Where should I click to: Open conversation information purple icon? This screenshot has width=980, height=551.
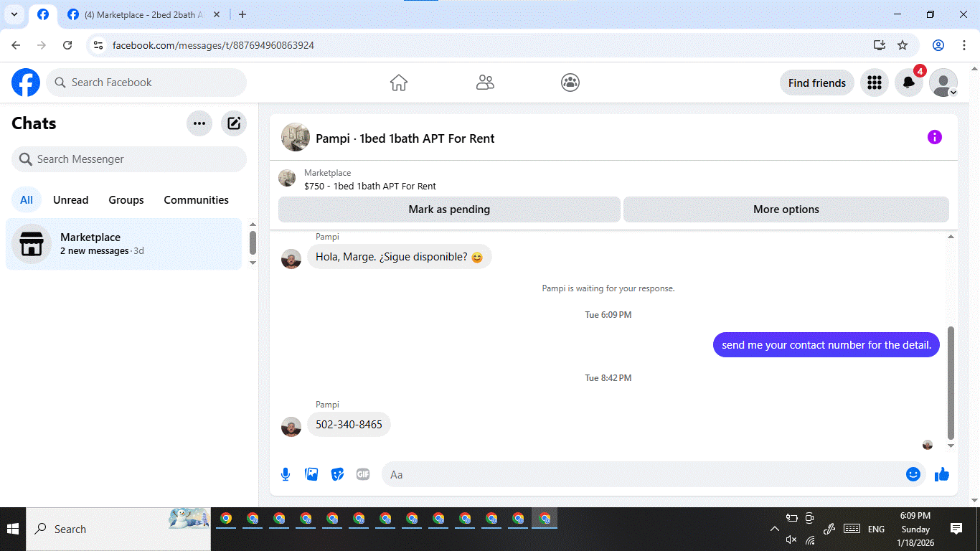(934, 137)
